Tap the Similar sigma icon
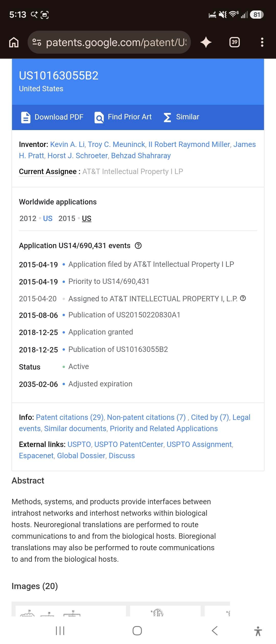Image resolution: width=276 pixels, height=644 pixels. pos(167,118)
